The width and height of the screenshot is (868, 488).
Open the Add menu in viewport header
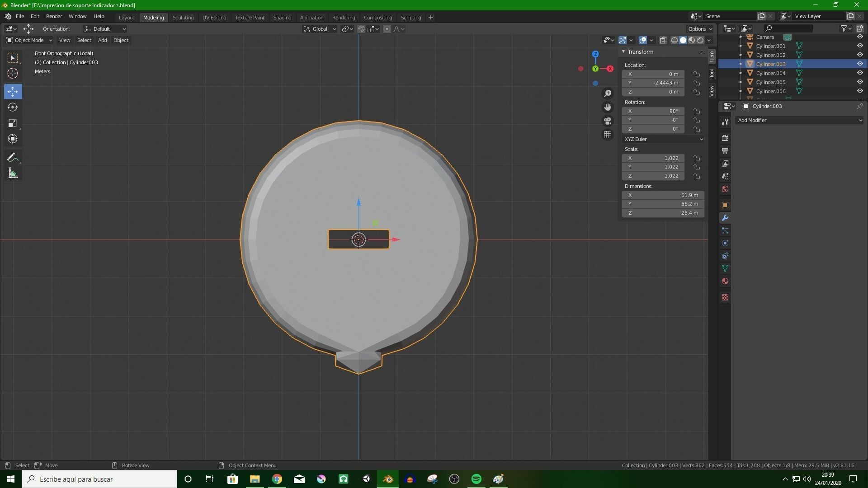click(x=102, y=40)
